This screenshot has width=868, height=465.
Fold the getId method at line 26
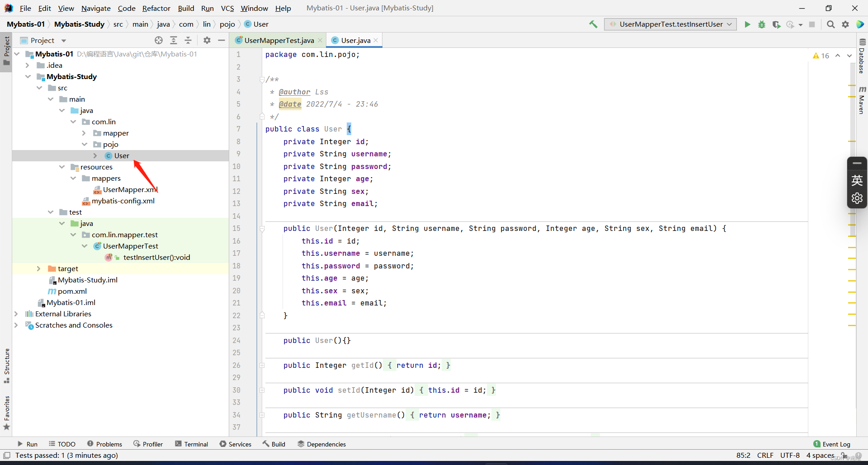click(262, 365)
